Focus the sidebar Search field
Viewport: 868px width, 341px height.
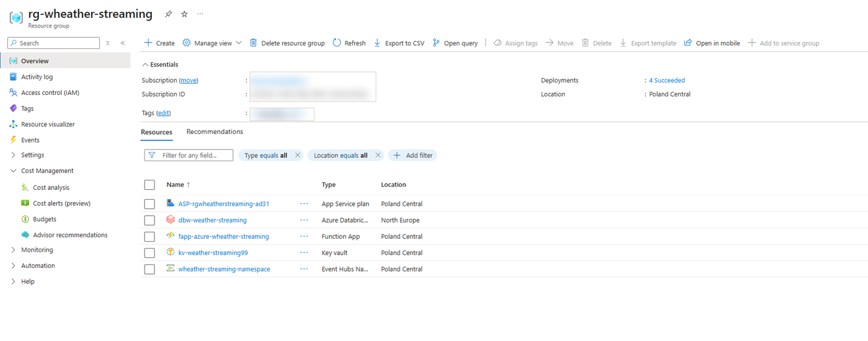(x=53, y=43)
